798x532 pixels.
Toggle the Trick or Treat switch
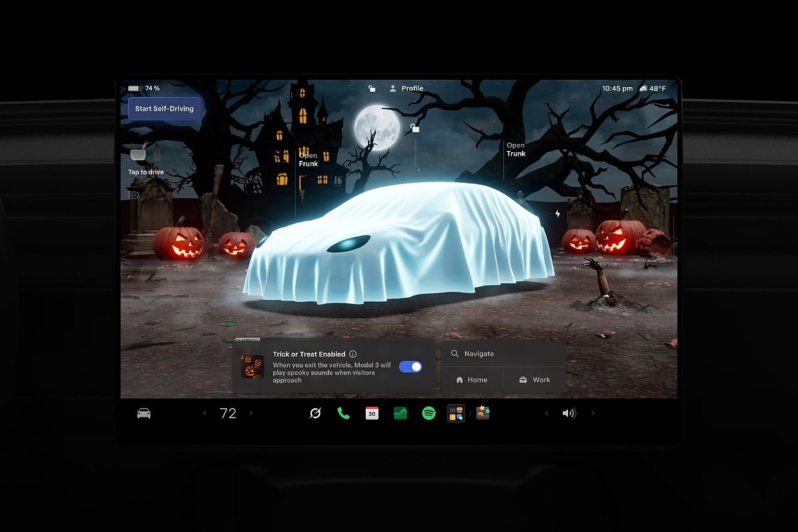click(410, 366)
